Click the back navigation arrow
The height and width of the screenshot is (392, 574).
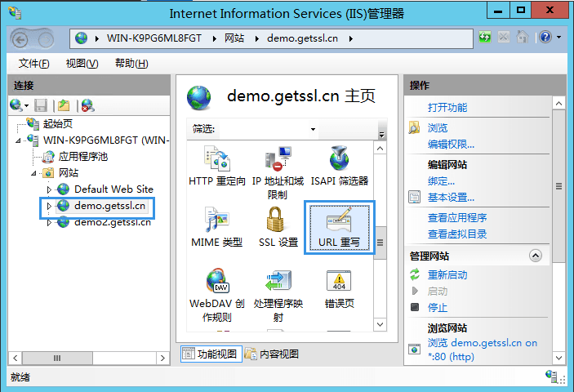20,40
